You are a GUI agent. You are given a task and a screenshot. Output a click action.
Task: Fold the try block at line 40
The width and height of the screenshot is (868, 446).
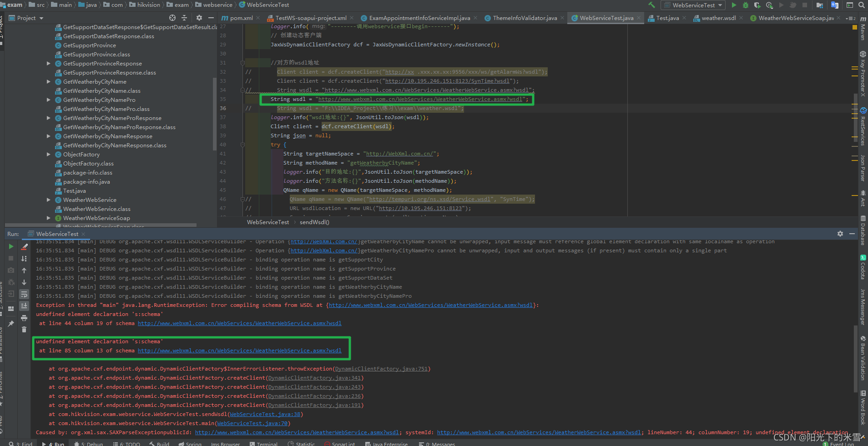[242, 145]
